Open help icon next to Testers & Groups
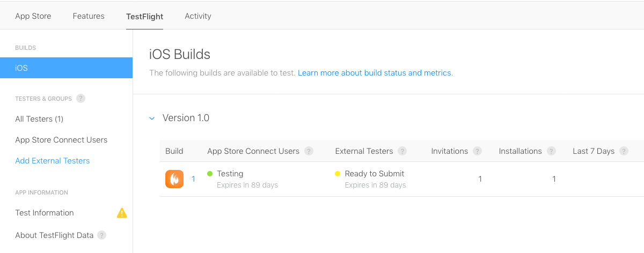Image resolution: width=644 pixels, height=253 pixels. pyautogui.click(x=80, y=99)
